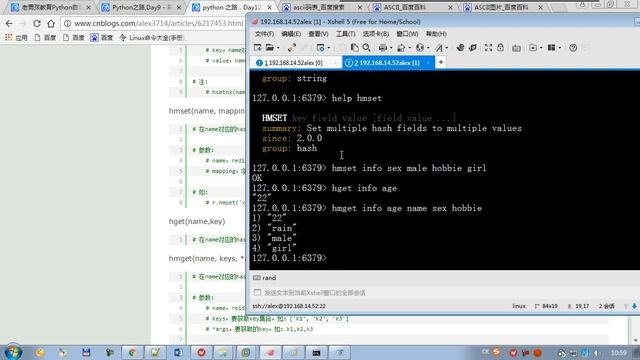Image resolution: width=640 pixels, height=360 pixels.
Task: Click the Disconnect/reconnect link icon in Xshell
Action: (292, 48)
